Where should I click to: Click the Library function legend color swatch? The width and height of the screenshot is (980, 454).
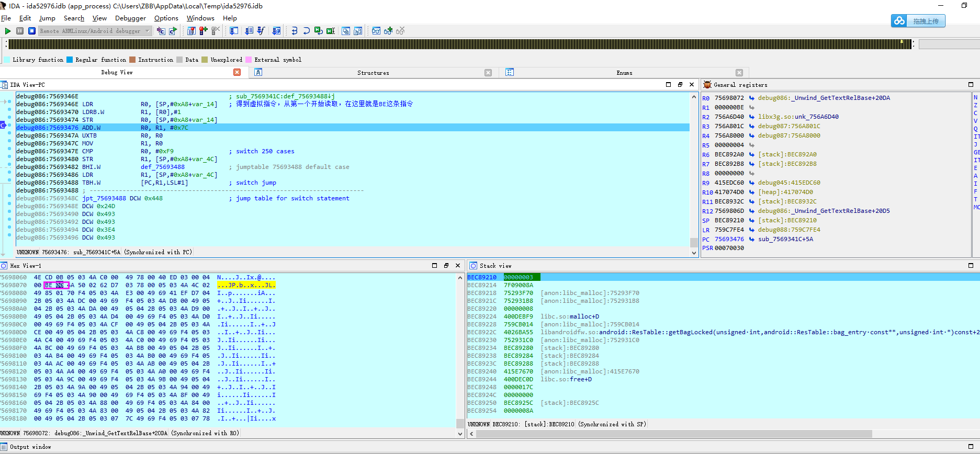point(7,60)
